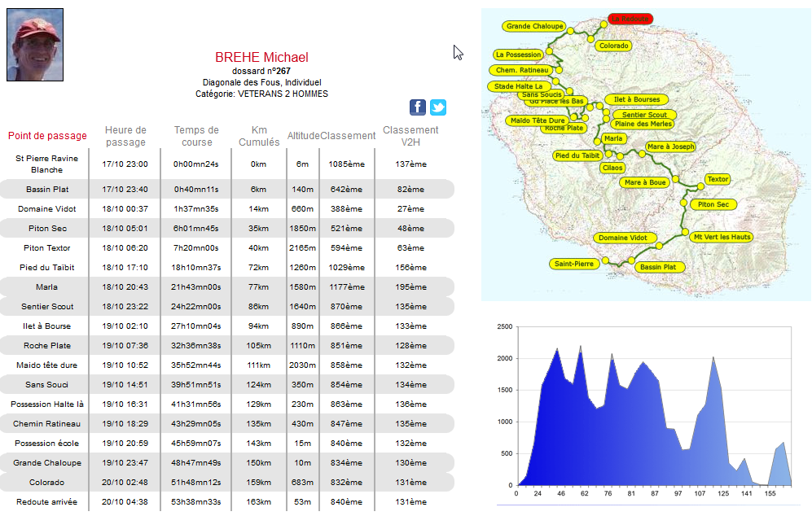Click the Classement V2H column header
Screen dimensions: 812x516
410,136
